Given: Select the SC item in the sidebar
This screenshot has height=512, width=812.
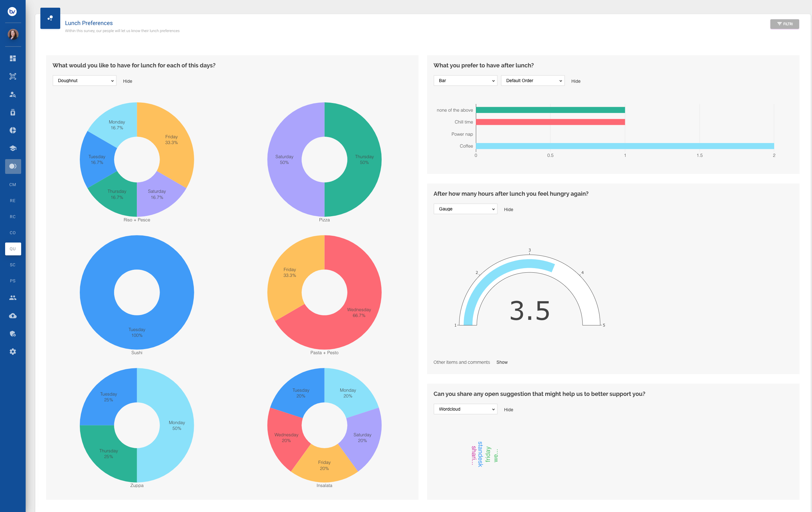Looking at the screenshot, I should tap(13, 265).
